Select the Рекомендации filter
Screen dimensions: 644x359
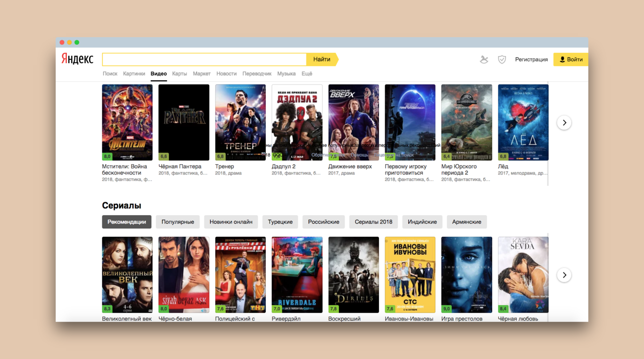coord(127,222)
